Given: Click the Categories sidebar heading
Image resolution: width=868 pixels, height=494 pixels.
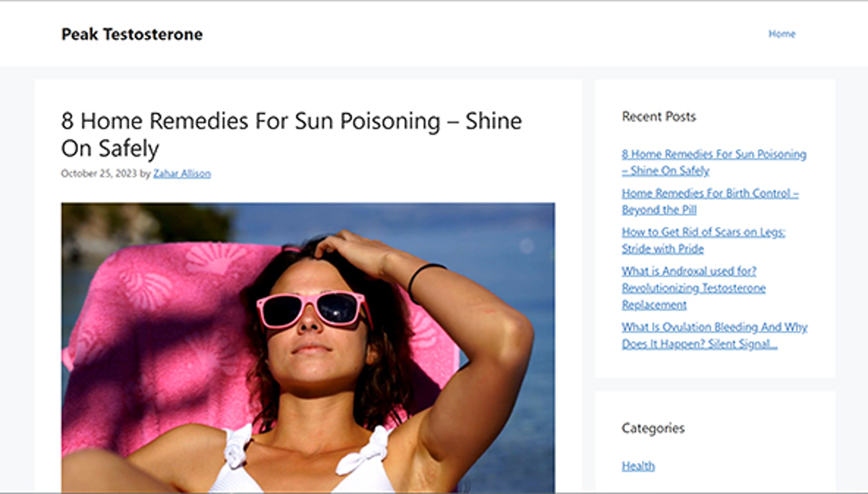Looking at the screenshot, I should (653, 428).
